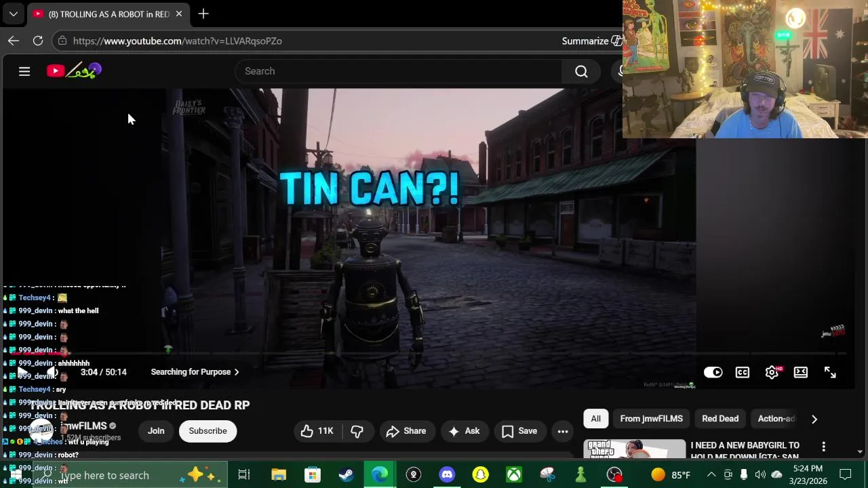Open the Ask AI button
The height and width of the screenshot is (488, 868).
464,431
